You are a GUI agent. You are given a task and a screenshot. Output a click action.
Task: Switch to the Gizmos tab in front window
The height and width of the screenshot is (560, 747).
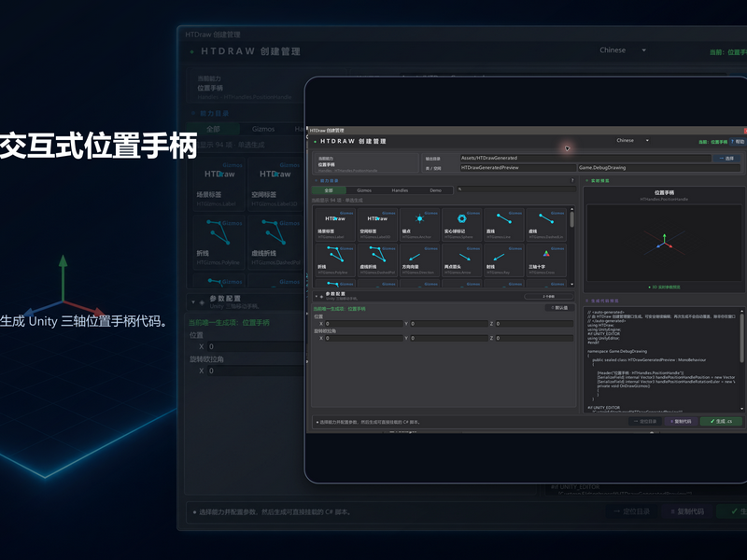pos(364,190)
